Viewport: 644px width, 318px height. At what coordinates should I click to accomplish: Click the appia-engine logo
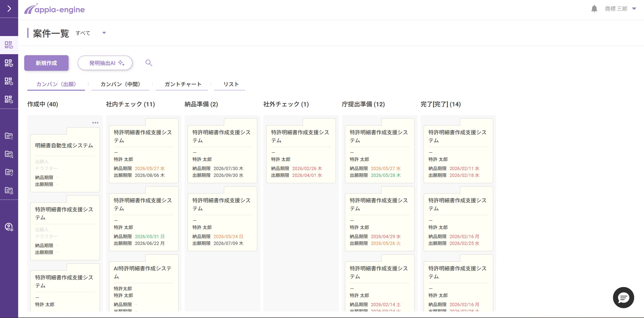pos(54,9)
